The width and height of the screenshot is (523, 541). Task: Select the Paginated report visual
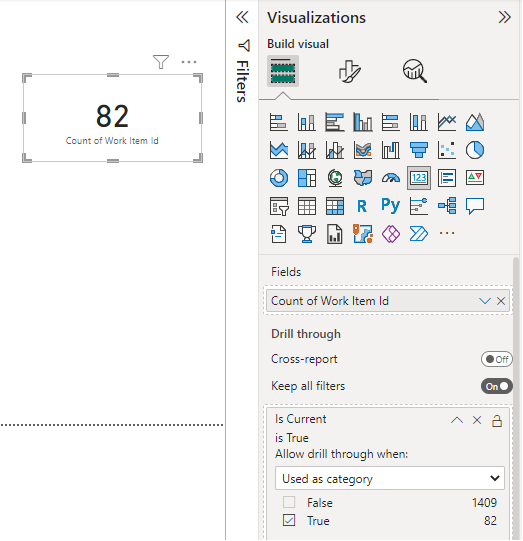coord(335,234)
